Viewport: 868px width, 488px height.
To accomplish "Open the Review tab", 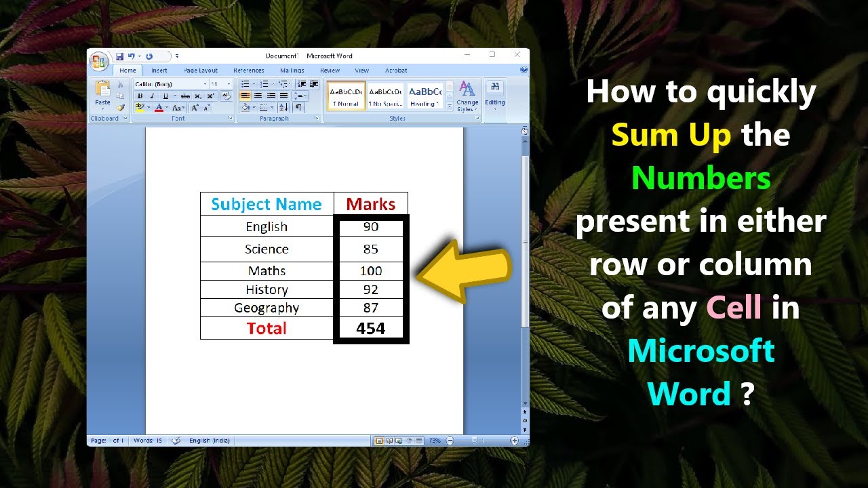I will [330, 70].
